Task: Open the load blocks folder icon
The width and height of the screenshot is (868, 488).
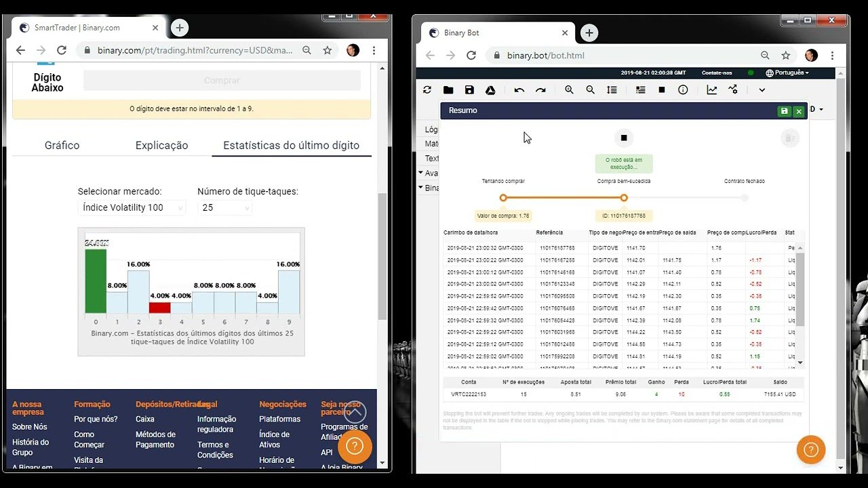Action: pos(448,89)
